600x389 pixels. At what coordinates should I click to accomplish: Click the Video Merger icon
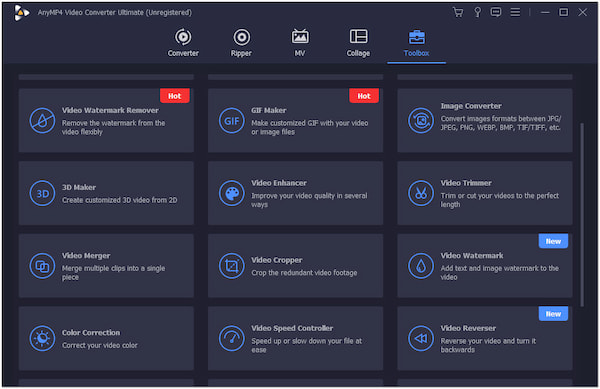point(42,266)
